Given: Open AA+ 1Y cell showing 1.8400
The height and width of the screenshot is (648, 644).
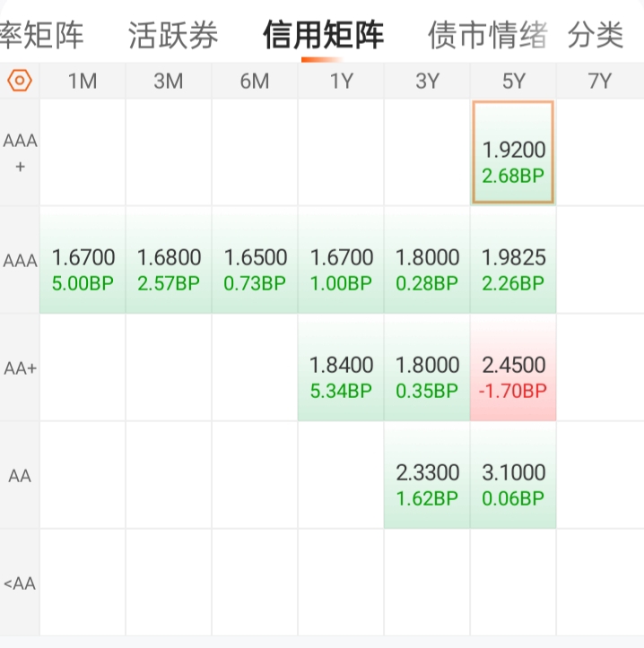Looking at the screenshot, I should click(341, 367).
